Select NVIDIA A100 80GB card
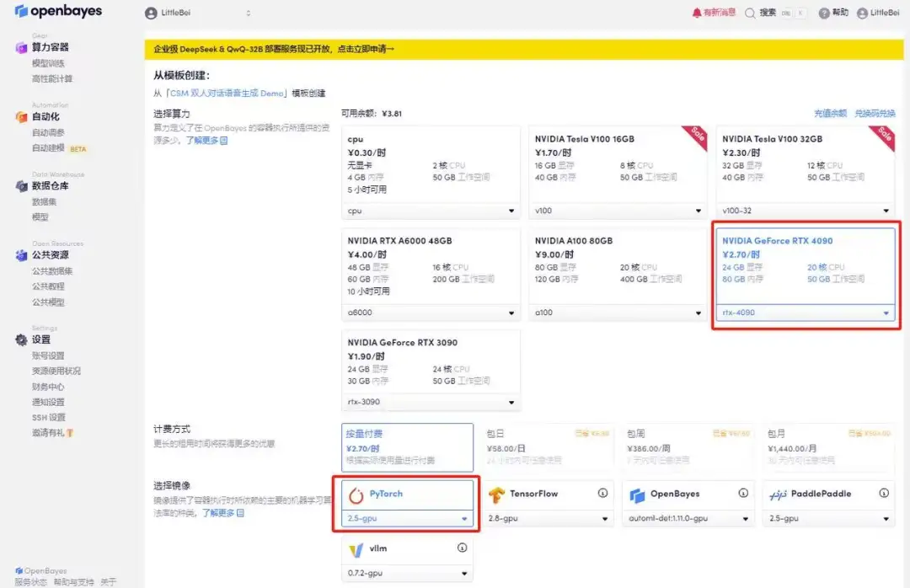This screenshot has height=588, width=910. pyautogui.click(x=618, y=274)
